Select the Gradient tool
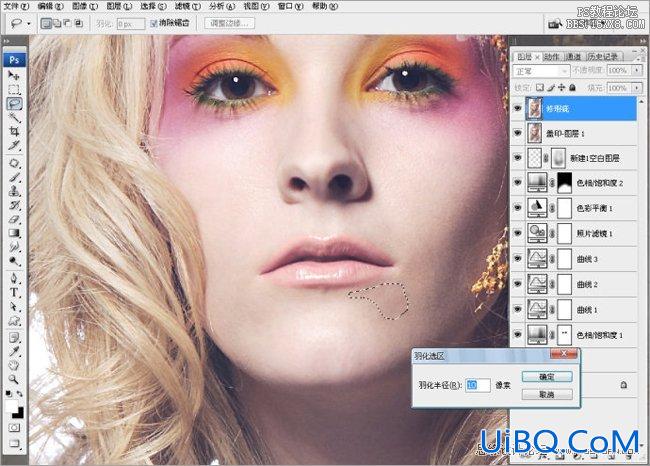This screenshot has width=650, height=466. pos(14,233)
